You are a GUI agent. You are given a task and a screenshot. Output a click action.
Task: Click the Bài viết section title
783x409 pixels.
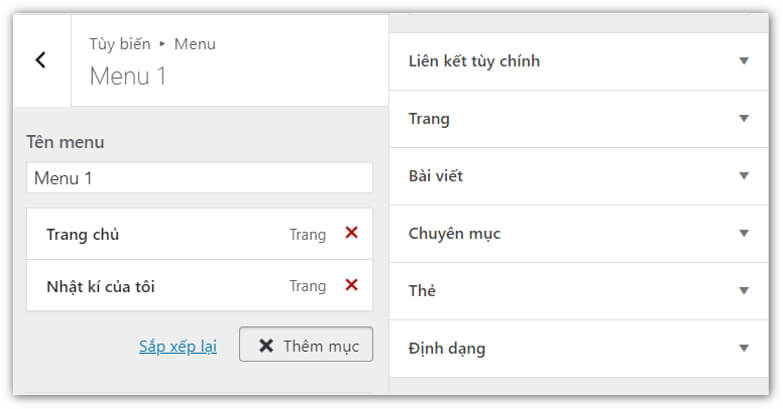[x=436, y=176]
